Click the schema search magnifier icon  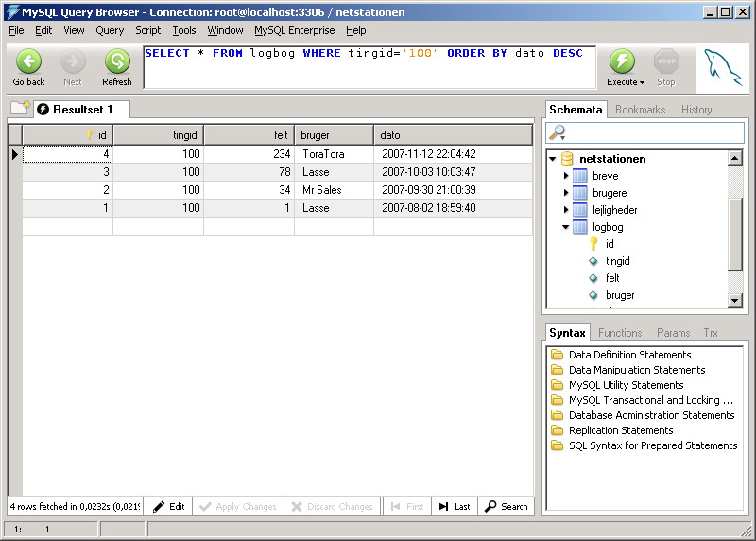[558, 132]
